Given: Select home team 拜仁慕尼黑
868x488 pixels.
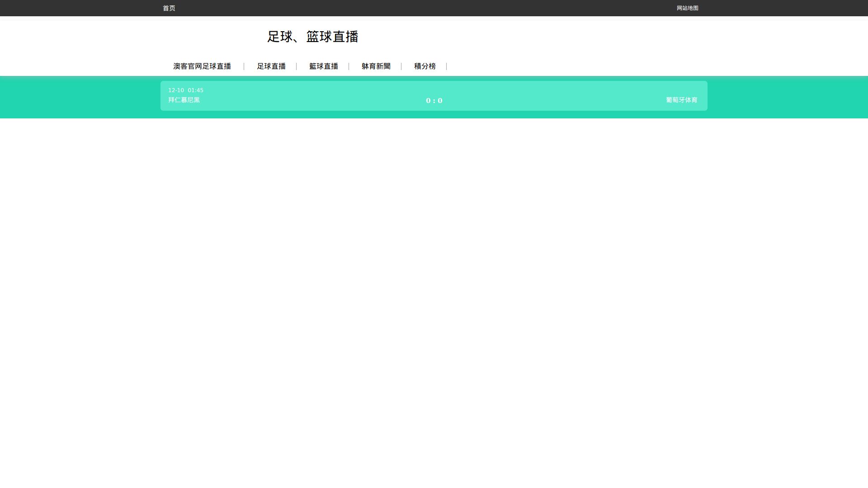Looking at the screenshot, I should coord(184,100).
